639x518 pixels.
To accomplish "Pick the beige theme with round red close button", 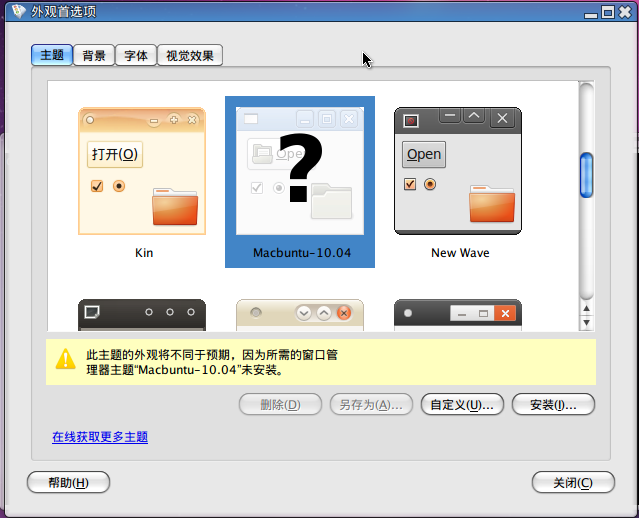I will pyautogui.click(x=300, y=315).
